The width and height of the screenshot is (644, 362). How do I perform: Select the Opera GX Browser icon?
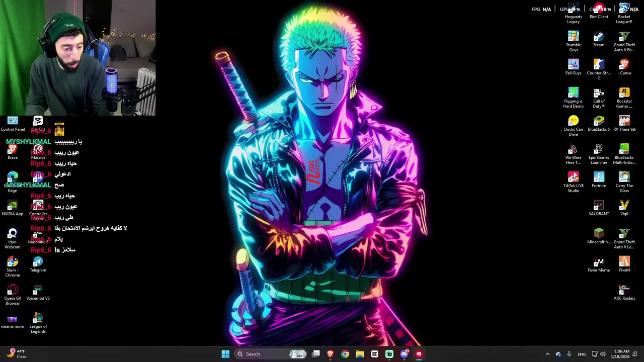(x=13, y=295)
